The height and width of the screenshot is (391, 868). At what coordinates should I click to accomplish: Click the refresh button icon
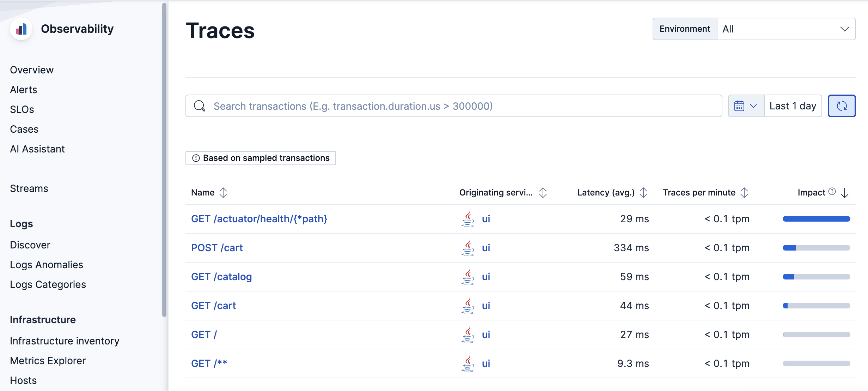(842, 106)
